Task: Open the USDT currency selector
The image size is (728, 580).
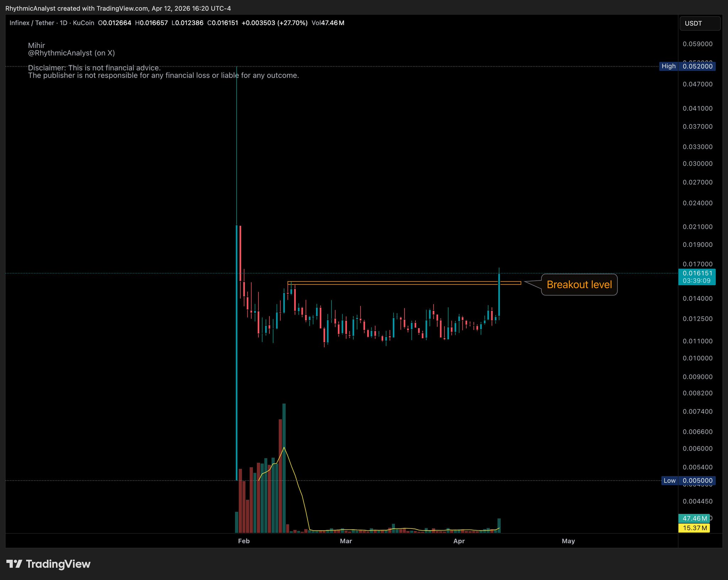Action: pyautogui.click(x=700, y=23)
